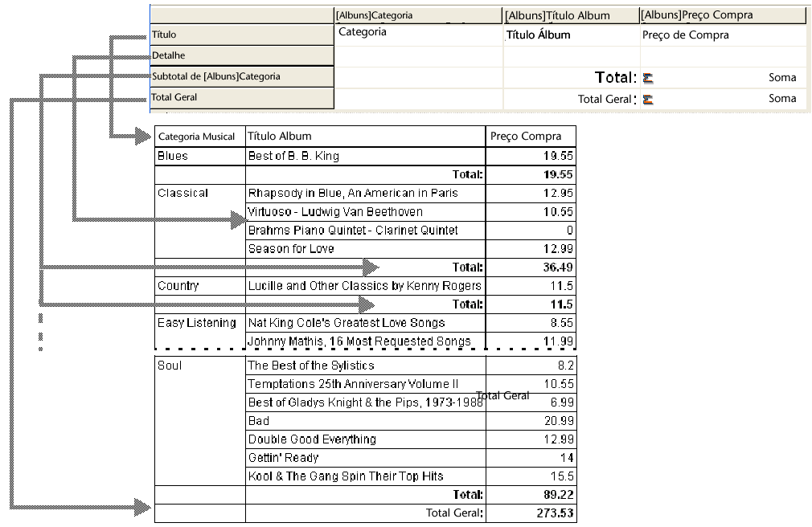812x527 pixels.
Task: Click the 273.53 grand total value
Action: pyautogui.click(x=555, y=513)
